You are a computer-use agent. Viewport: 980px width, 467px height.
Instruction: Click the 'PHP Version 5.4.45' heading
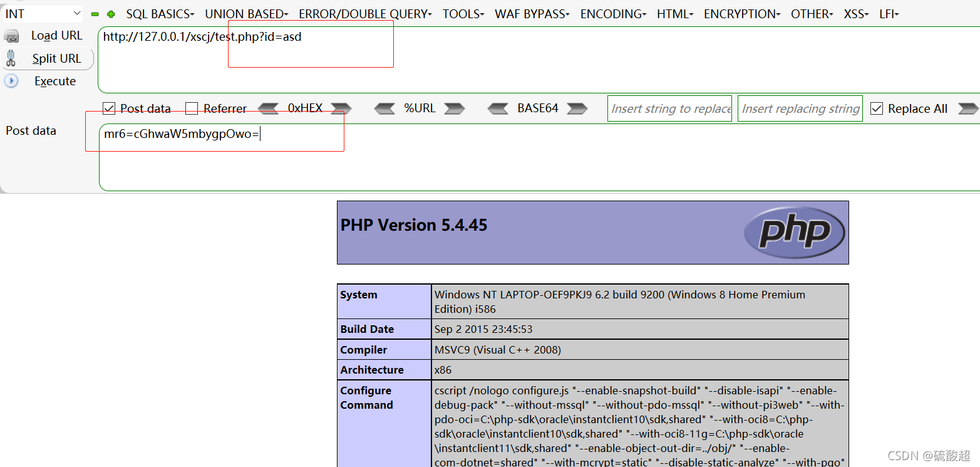click(x=414, y=225)
